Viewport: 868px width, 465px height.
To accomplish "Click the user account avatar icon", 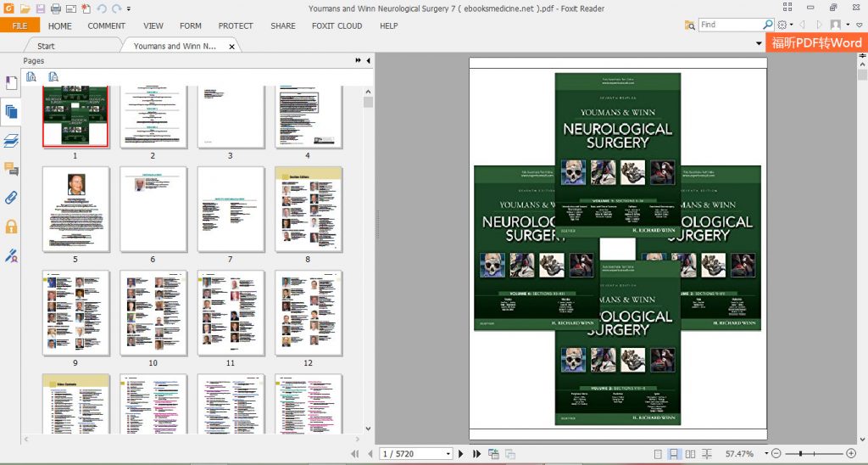I will tap(836, 25).
